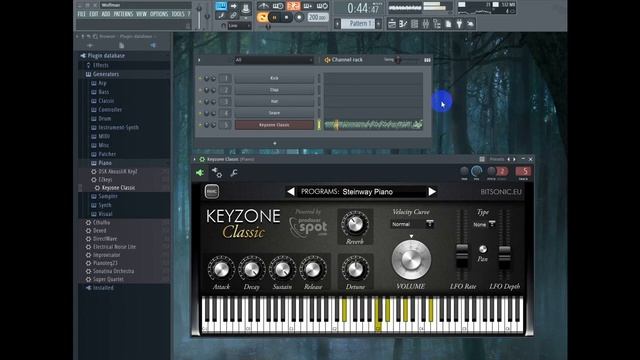Click the Snare channel button
The image size is (640, 360).
click(274, 113)
